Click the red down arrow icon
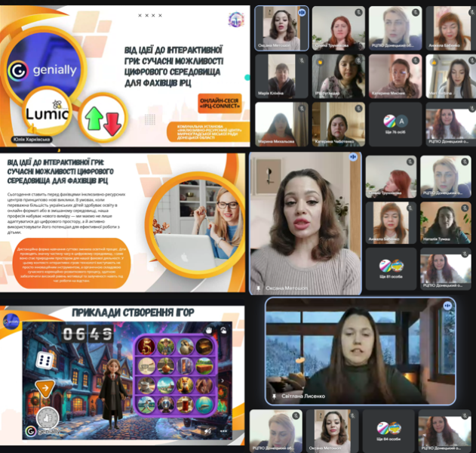This screenshot has height=453, width=476. click(x=113, y=123)
